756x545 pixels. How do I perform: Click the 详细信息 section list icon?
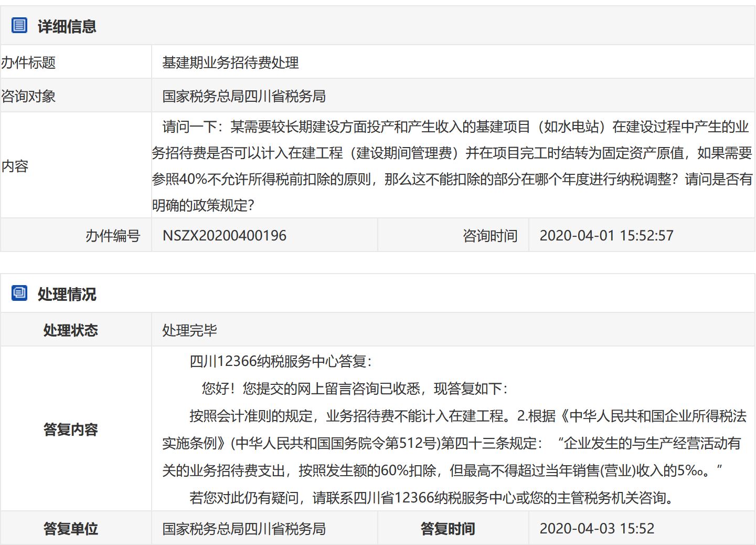point(19,25)
